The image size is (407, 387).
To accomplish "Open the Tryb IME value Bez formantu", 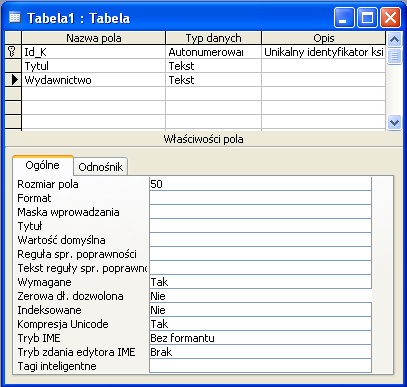I will (x=260, y=338).
